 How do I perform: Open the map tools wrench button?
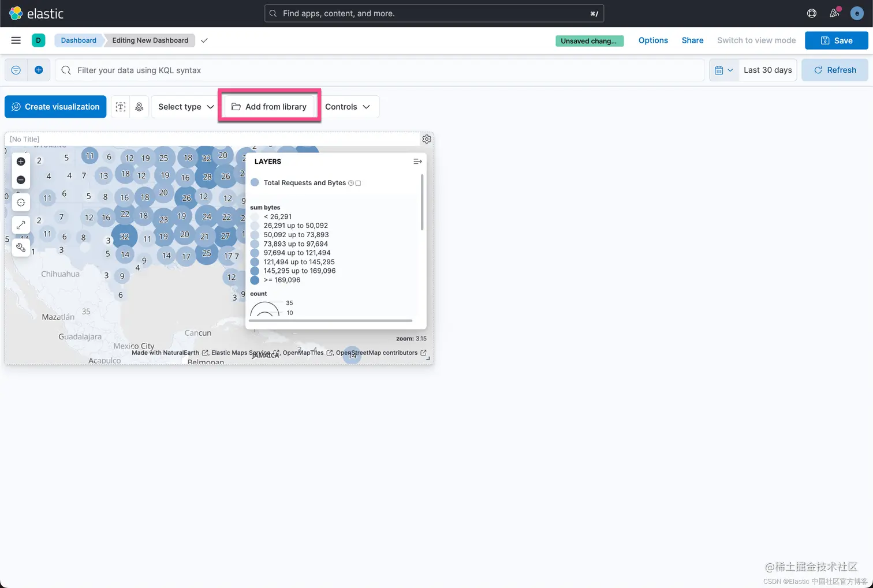coord(21,248)
